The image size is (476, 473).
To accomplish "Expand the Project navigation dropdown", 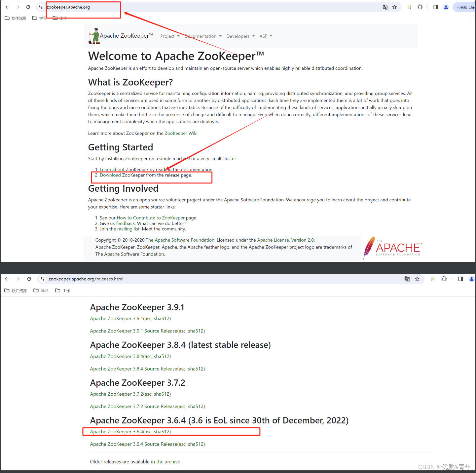I will 170,36.
